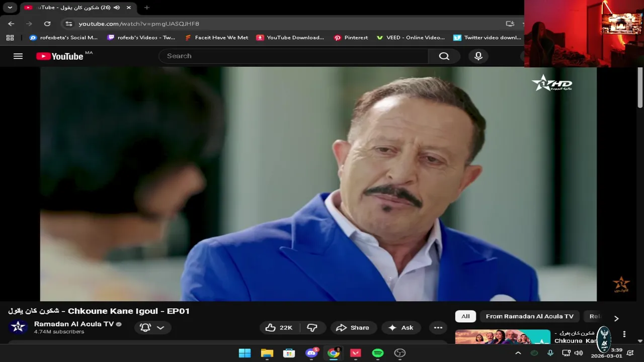Viewport: 644px width, 362px height.
Task: Open Valorant red icon on taskbar
Action: point(356,353)
